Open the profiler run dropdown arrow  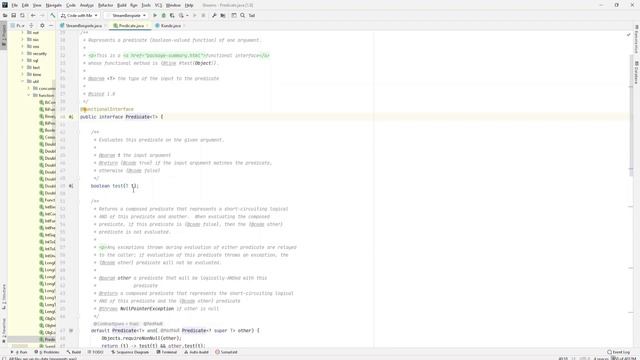[187, 16]
